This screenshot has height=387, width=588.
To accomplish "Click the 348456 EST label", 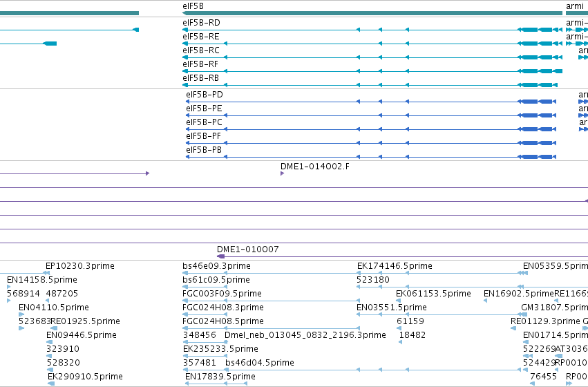I will coord(200,336).
